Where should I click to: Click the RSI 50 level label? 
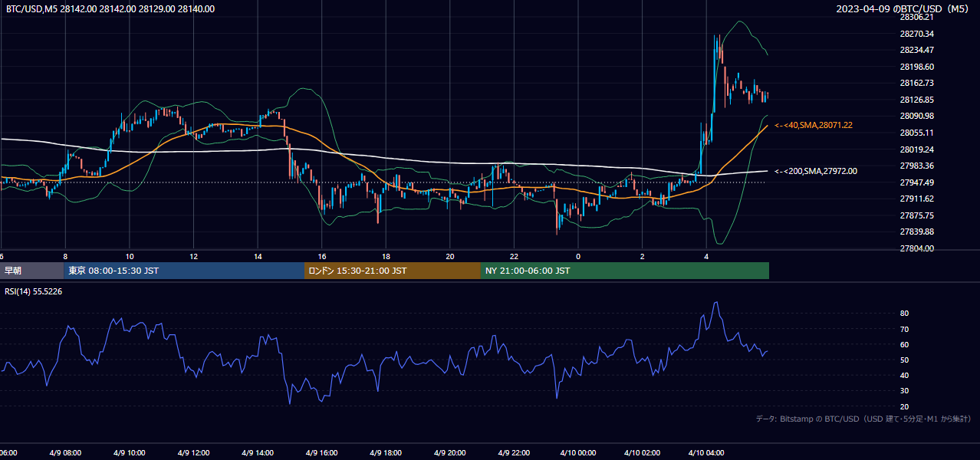(x=904, y=360)
